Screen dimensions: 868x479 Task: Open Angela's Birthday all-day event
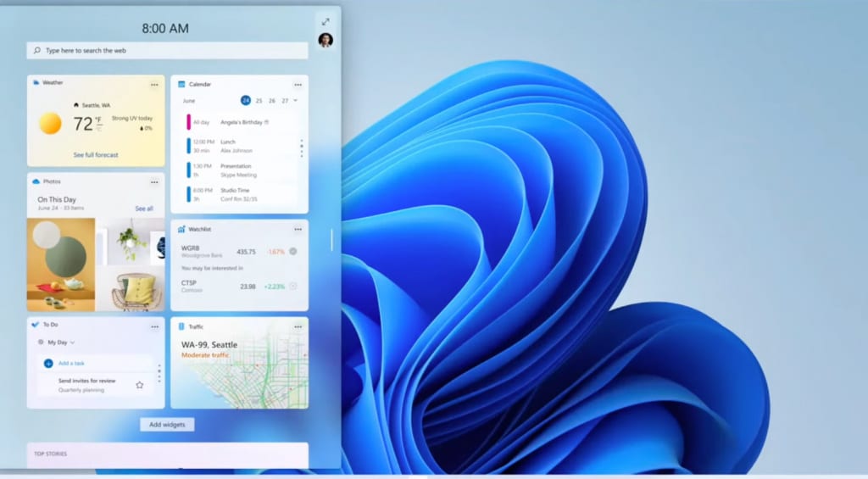pos(242,122)
